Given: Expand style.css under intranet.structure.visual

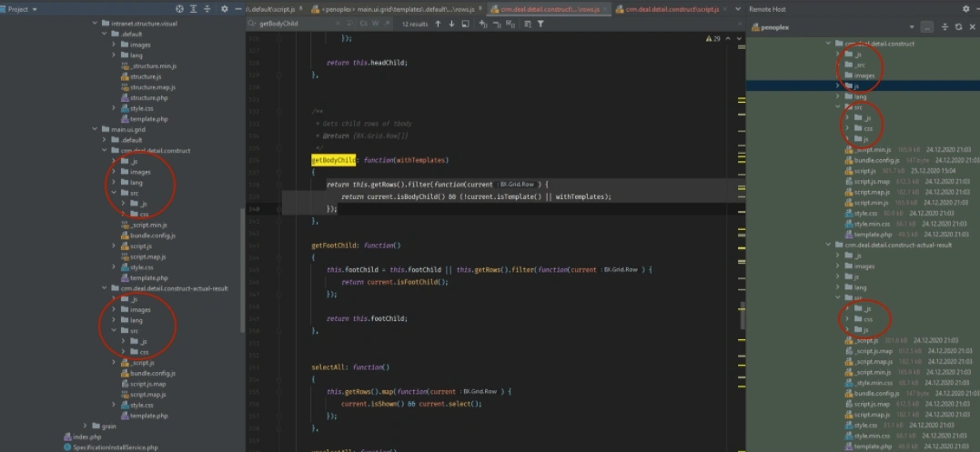Looking at the screenshot, I should (x=114, y=108).
